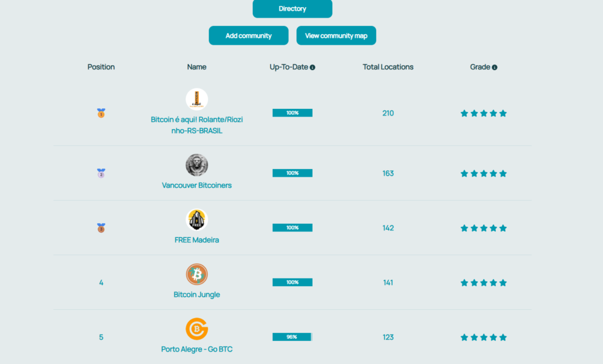Viewport: 603px width, 364px height.
Task: Click the Grade info icon
Action: click(x=495, y=67)
